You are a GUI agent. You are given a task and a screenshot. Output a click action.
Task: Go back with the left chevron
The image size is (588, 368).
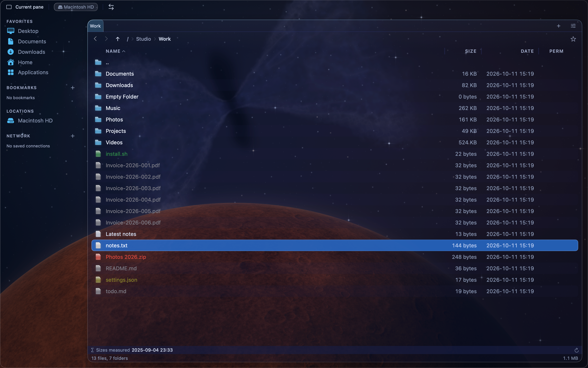tap(95, 39)
